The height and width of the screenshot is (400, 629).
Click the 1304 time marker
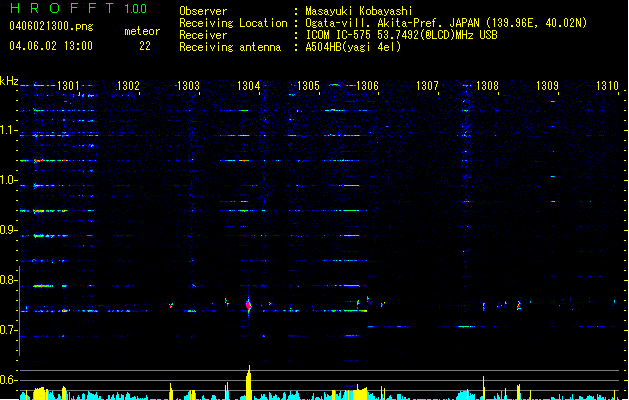[248, 86]
